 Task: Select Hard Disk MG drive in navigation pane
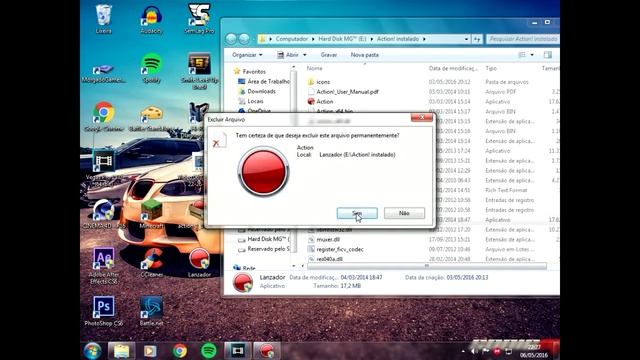[x=264, y=239]
